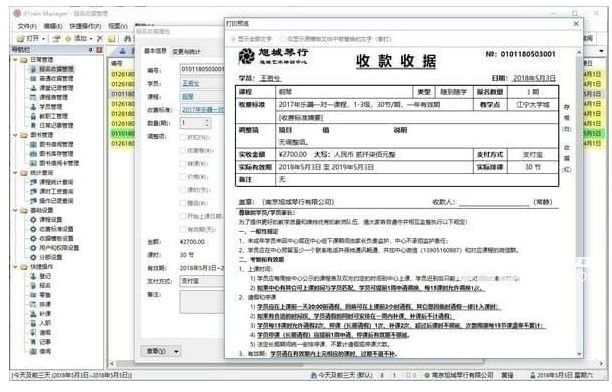The height and width of the screenshot is (392, 612).
Task: Switch to the 变更与统计 tab
Action: pos(187,52)
